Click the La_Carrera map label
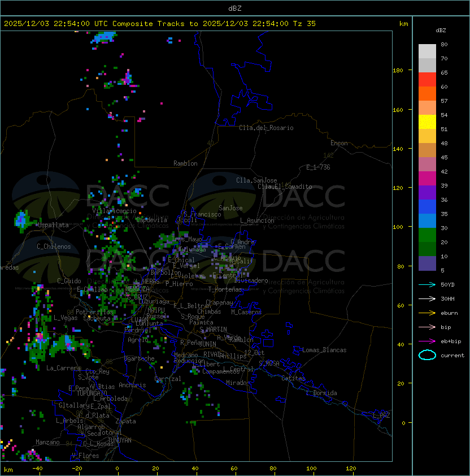Viewport: 470px width, 476px height. [63, 368]
